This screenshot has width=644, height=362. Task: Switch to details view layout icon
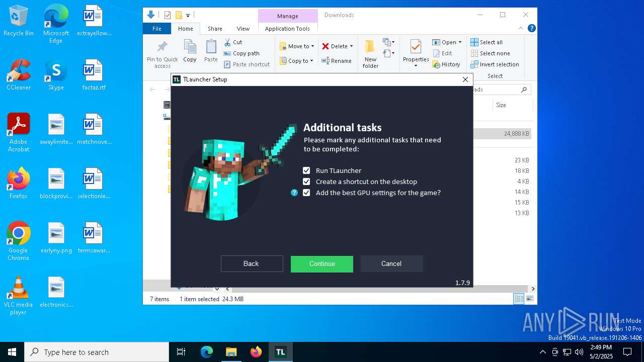518,299
